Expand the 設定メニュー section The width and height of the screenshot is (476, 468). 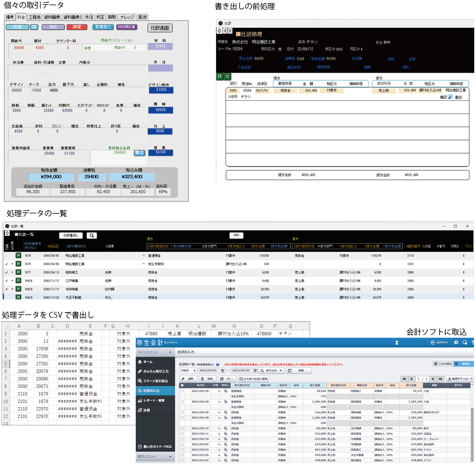coord(155,457)
